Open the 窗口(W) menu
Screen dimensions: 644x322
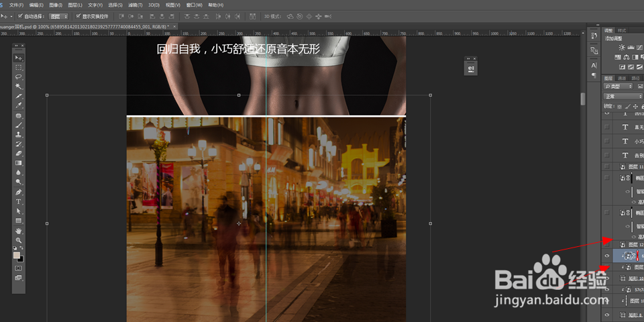tap(195, 5)
